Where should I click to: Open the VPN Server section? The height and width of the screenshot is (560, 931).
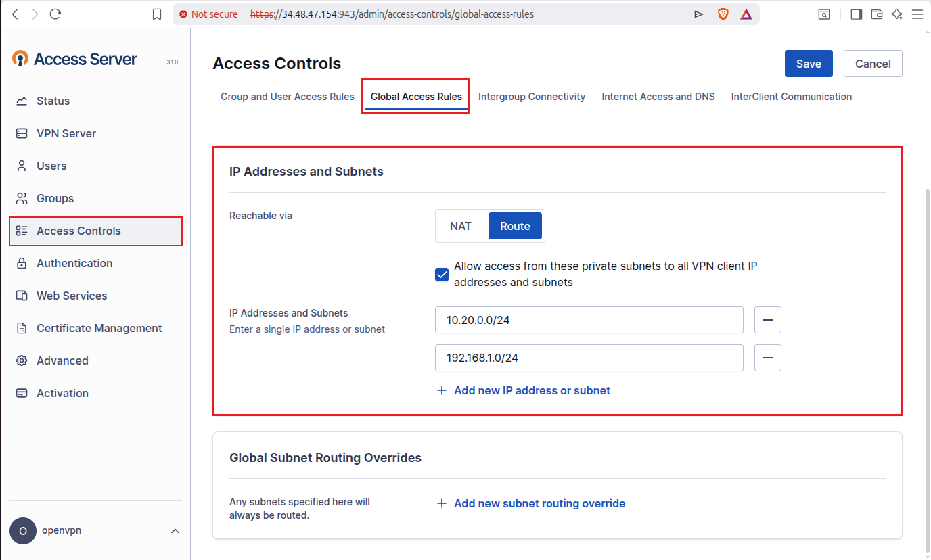pos(95,133)
